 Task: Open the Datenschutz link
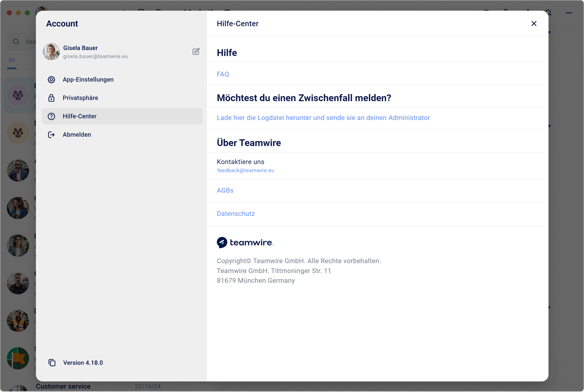click(236, 214)
